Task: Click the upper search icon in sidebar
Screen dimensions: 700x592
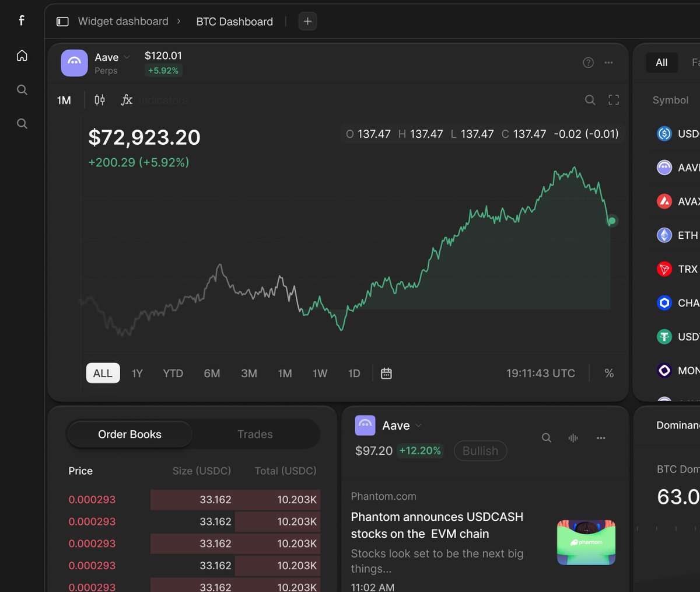Action: click(22, 89)
